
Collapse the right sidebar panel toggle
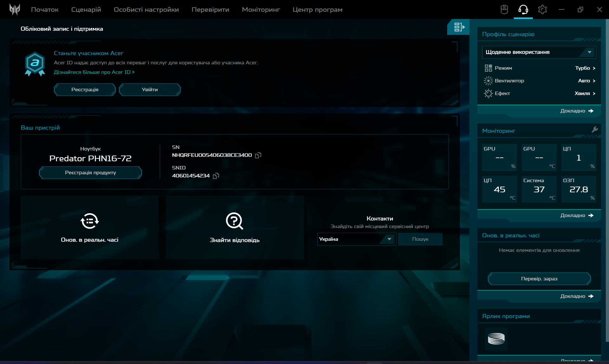(459, 27)
